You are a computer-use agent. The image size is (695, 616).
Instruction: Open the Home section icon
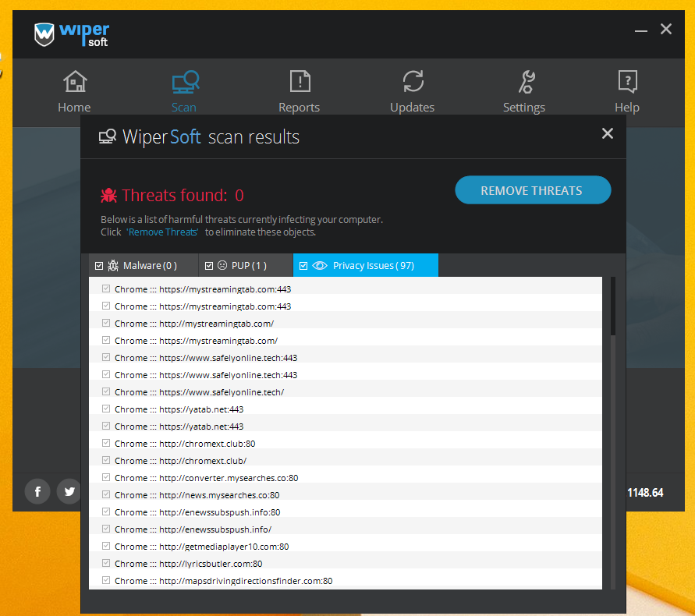[x=75, y=82]
